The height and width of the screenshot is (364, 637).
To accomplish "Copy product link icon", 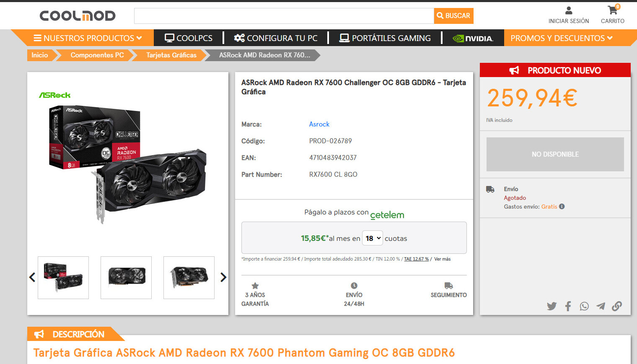I will [x=617, y=306].
